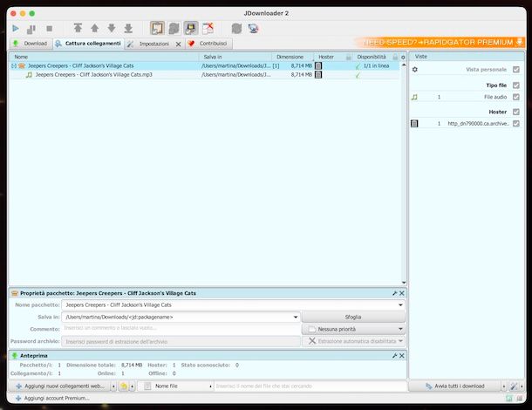Click the list scrollbar down arrow
Viewport: 532px width, 410px height.
404,283
